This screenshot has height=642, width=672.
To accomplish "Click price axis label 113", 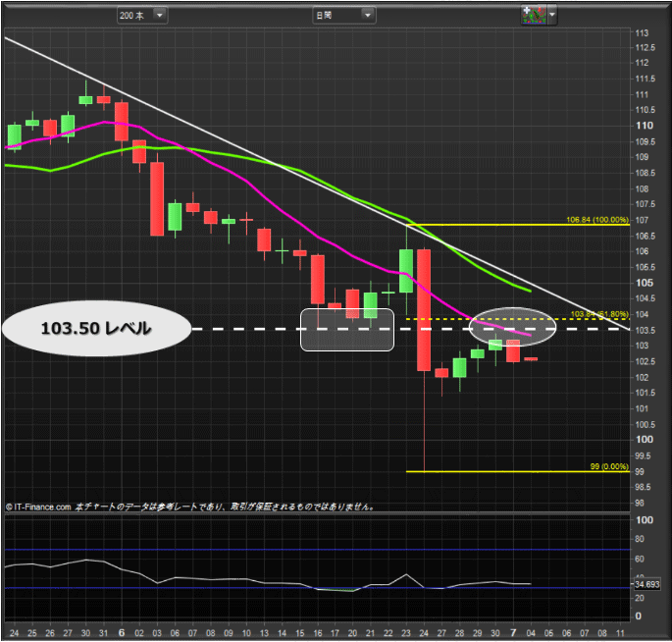I will [x=642, y=33].
